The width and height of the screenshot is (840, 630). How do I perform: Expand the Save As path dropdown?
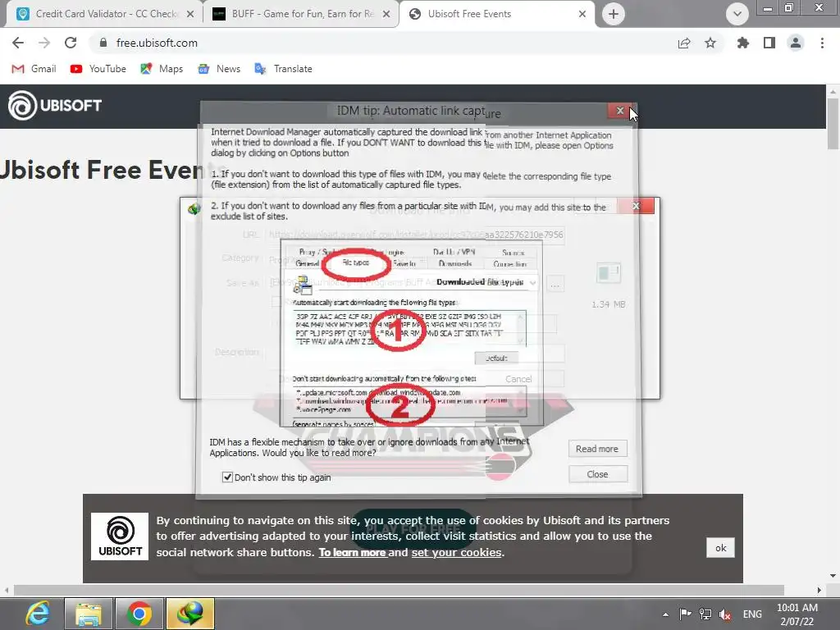(x=532, y=282)
